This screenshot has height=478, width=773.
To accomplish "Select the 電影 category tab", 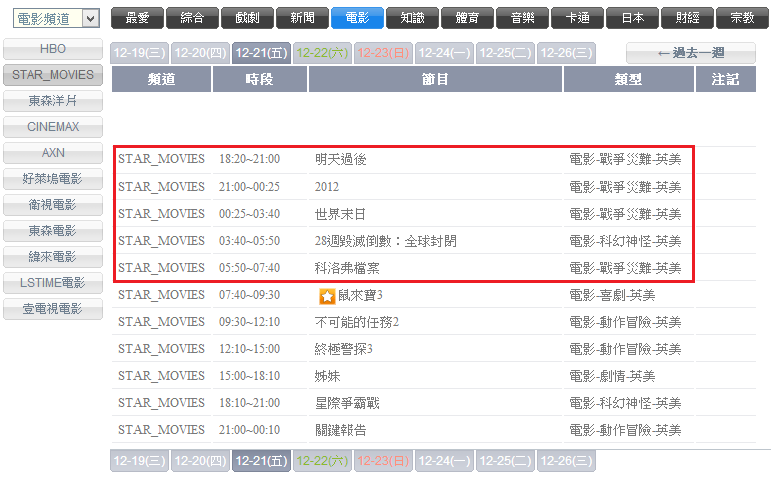I will [x=357, y=18].
